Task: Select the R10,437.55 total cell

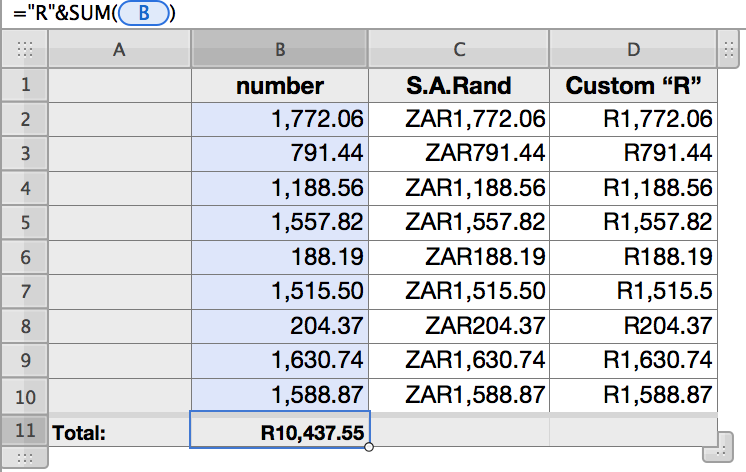Action: click(x=280, y=430)
